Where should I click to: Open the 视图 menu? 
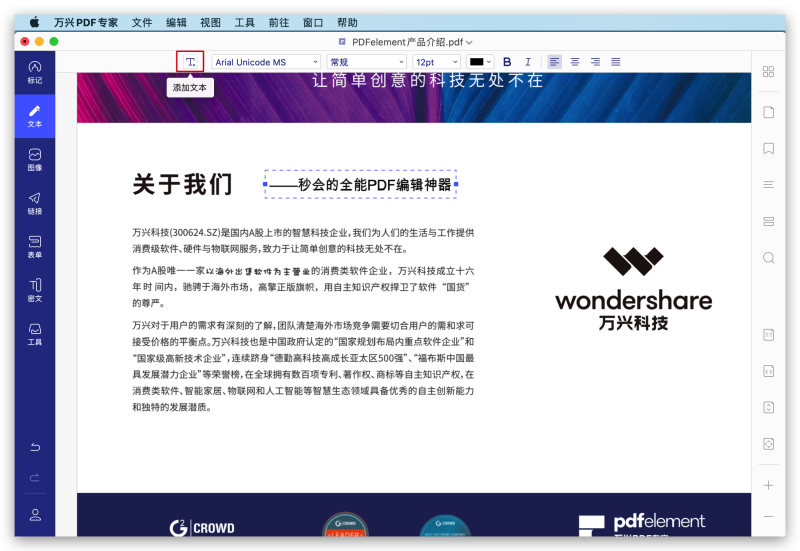pyautogui.click(x=210, y=22)
